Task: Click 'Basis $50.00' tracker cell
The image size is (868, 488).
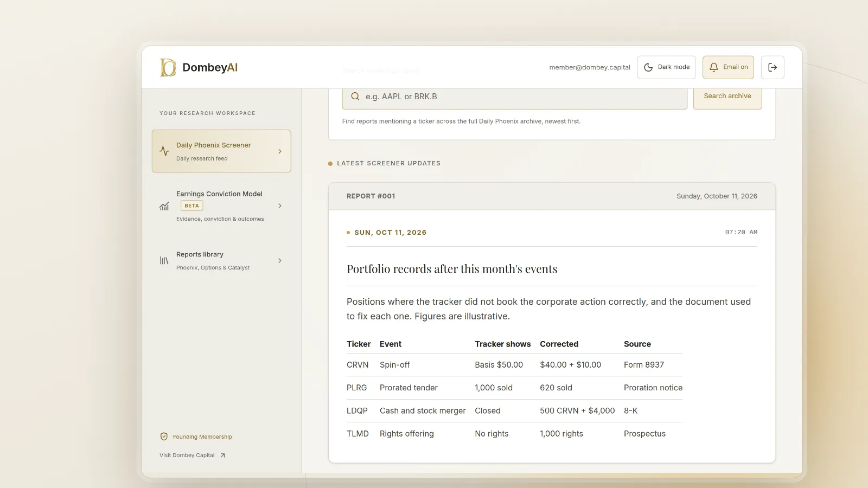Action: click(x=499, y=365)
